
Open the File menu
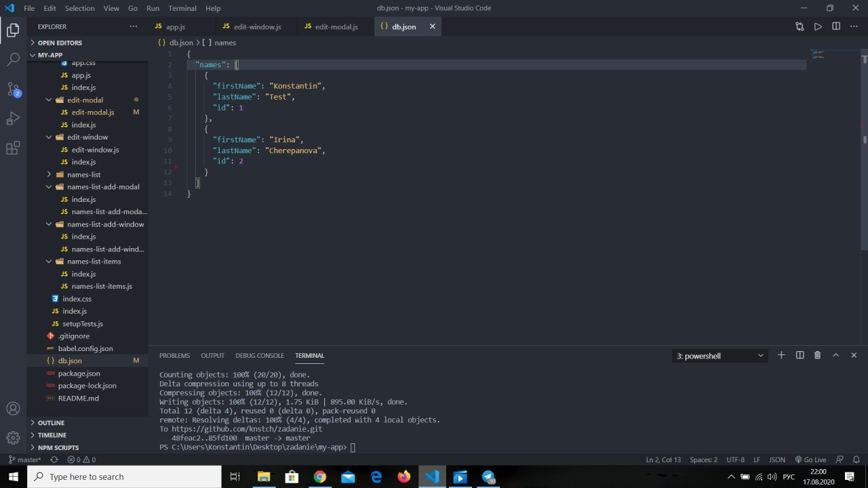point(29,8)
